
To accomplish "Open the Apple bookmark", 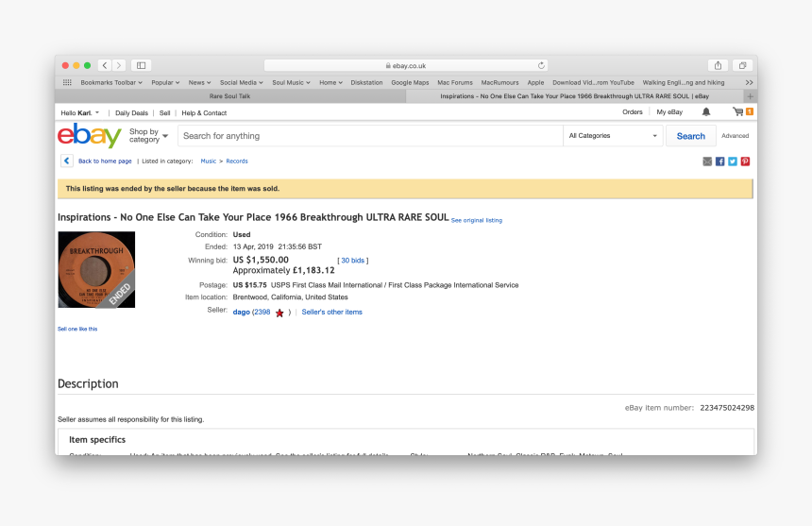I will tap(535, 82).
